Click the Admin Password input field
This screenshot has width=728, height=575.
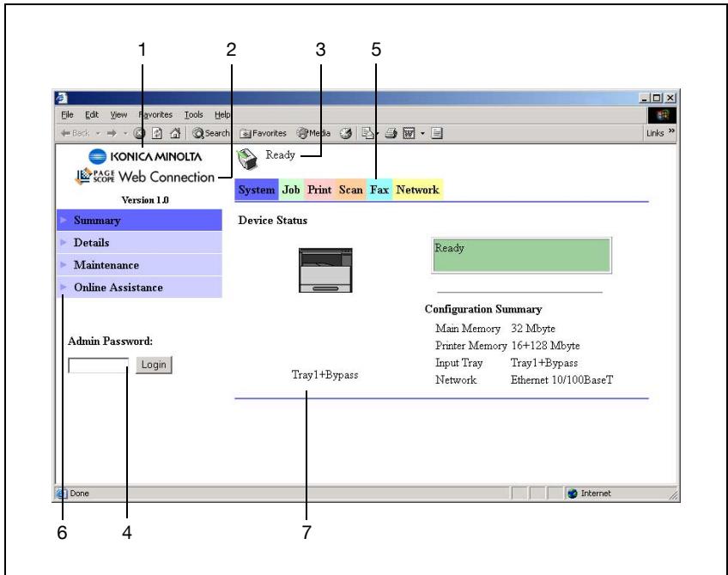pyautogui.click(x=99, y=366)
